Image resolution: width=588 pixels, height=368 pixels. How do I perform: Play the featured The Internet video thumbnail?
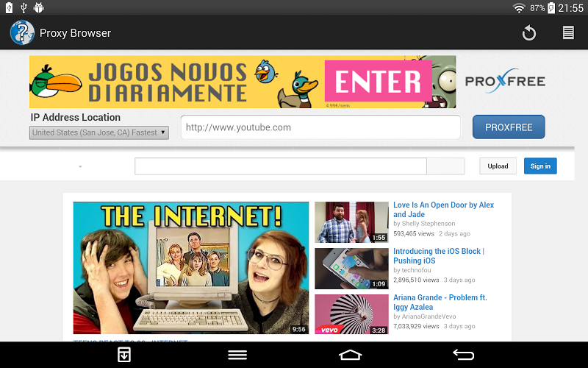coord(191,268)
